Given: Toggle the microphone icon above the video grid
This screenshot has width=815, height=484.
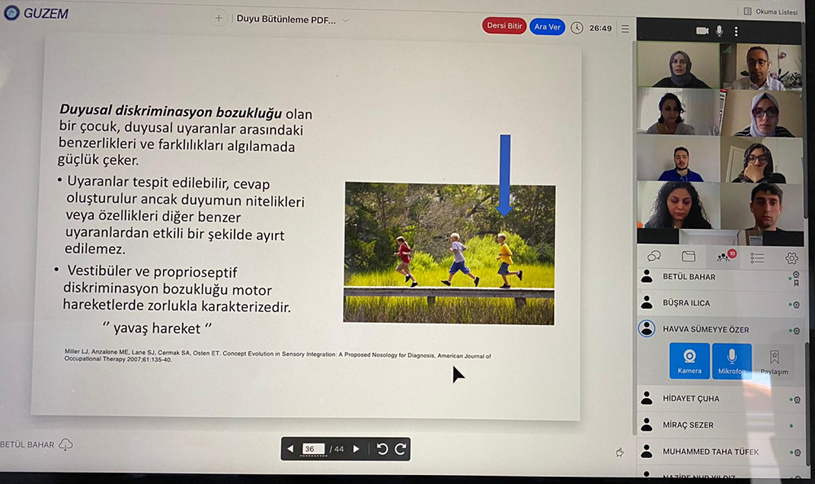Looking at the screenshot, I should 719,31.
